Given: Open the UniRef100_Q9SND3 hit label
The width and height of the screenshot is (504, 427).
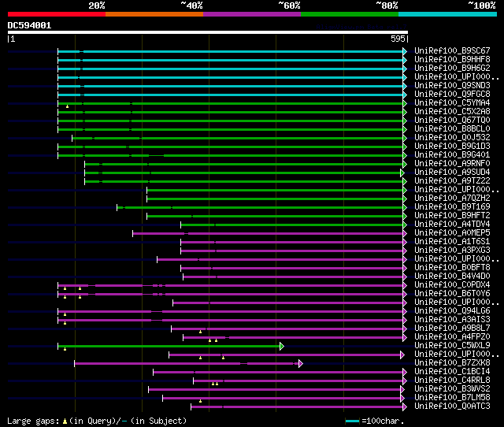Looking at the screenshot, I should 452,86.
